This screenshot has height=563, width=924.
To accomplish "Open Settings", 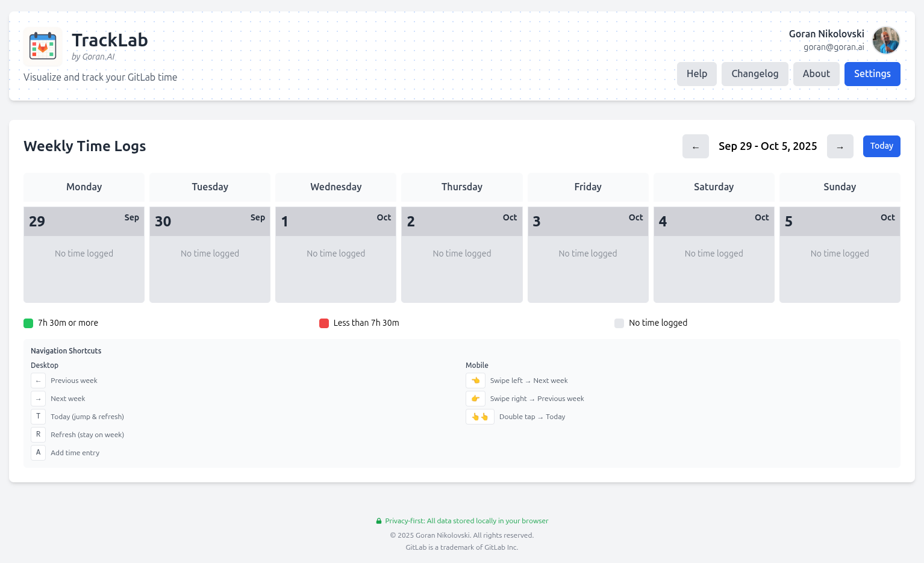I will [872, 73].
